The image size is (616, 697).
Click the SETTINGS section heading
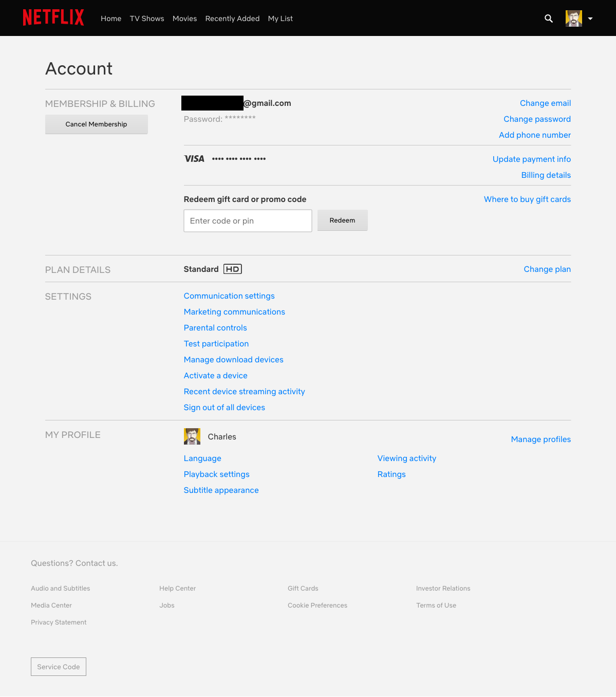tap(68, 297)
